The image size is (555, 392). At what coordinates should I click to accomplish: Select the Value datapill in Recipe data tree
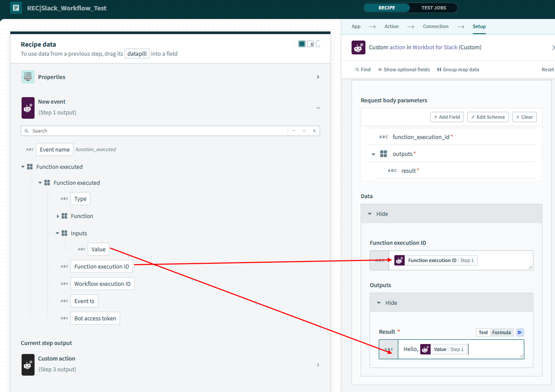98,249
